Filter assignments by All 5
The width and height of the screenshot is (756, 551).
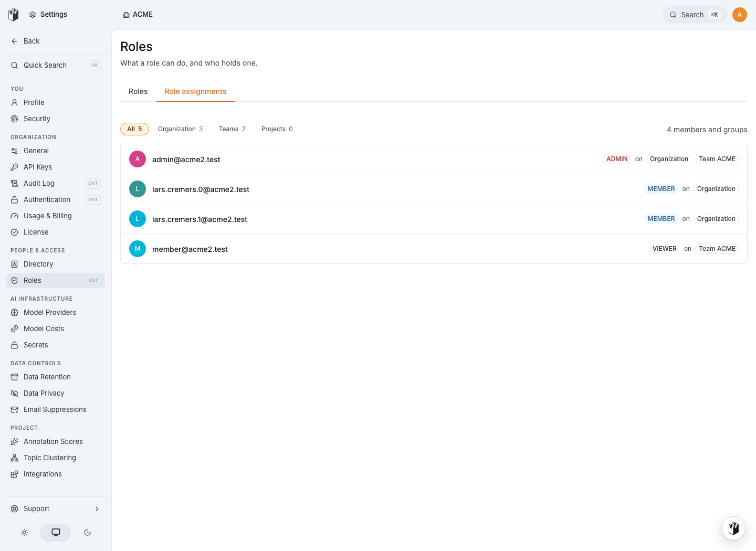[134, 129]
